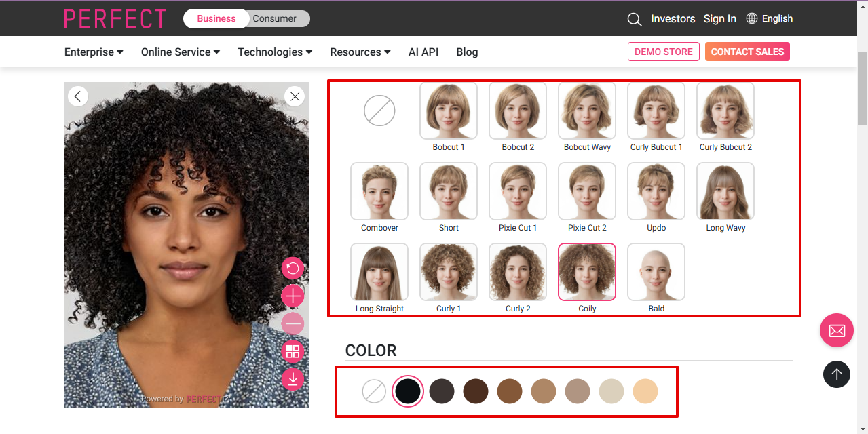
Task: Click the Investors link
Action: pos(673,18)
